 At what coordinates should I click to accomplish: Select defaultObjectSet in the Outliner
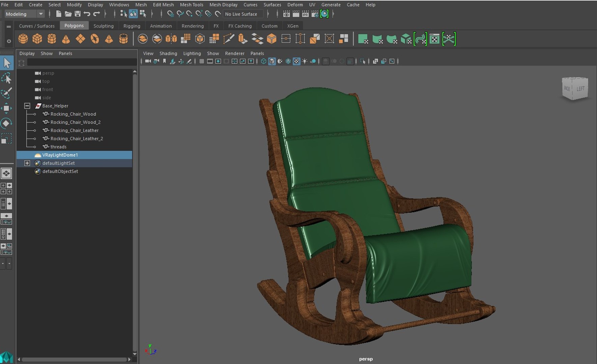[60, 171]
